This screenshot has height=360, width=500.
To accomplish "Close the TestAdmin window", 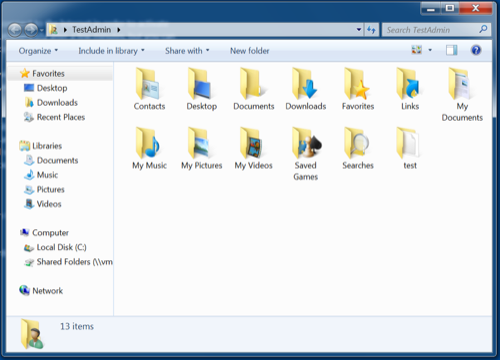I will click(x=476, y=8).
